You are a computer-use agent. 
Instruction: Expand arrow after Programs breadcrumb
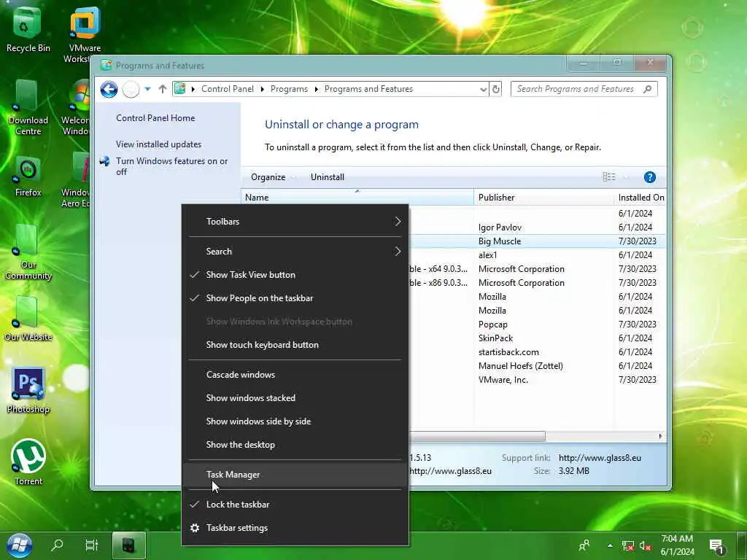(x=316, y=89)
